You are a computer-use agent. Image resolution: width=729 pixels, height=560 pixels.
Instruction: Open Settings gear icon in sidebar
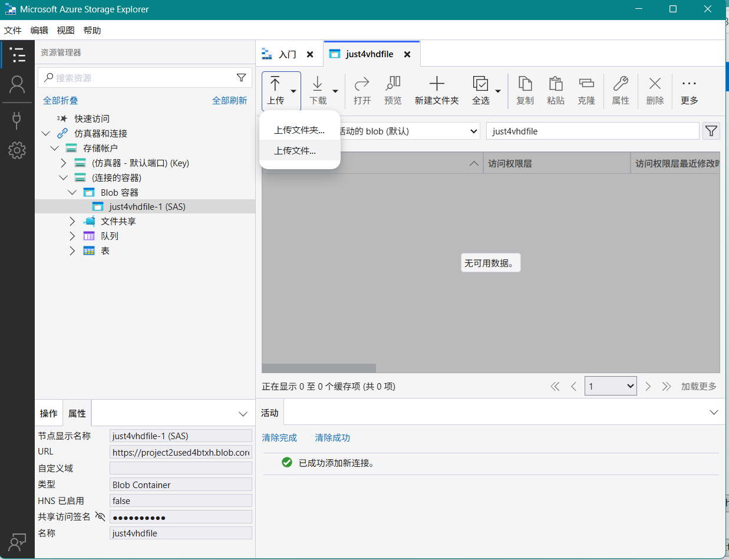[x=17, y=150]
